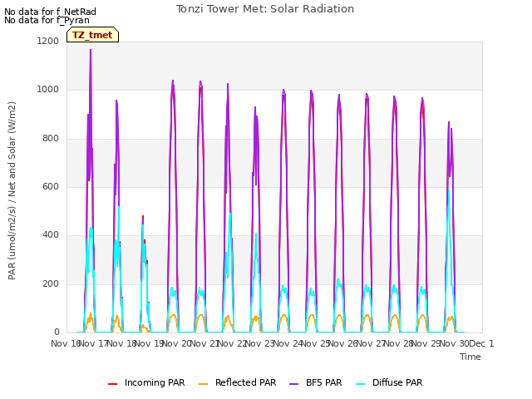The height and width of the screenshot is (399, 532).
Task: Click the Nov 29 diffuse PAR spike near 590
Action: pyautogui.click(x=449, y=190)
